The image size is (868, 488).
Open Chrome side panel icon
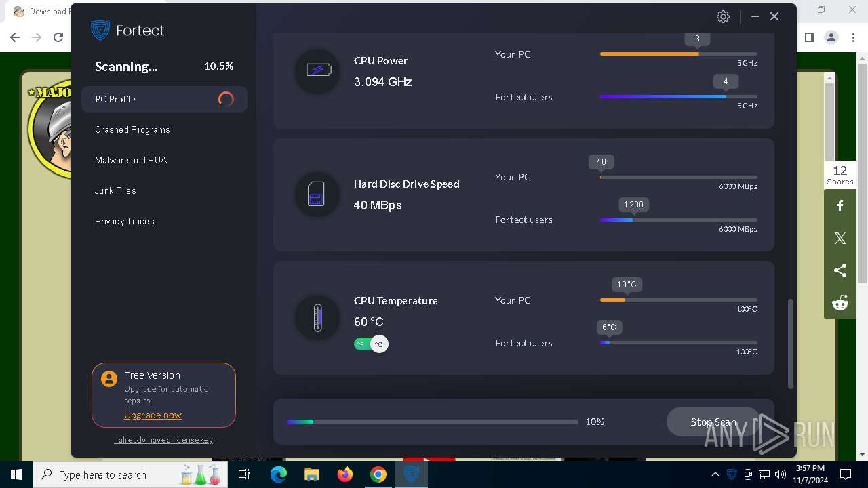point(809,37)
